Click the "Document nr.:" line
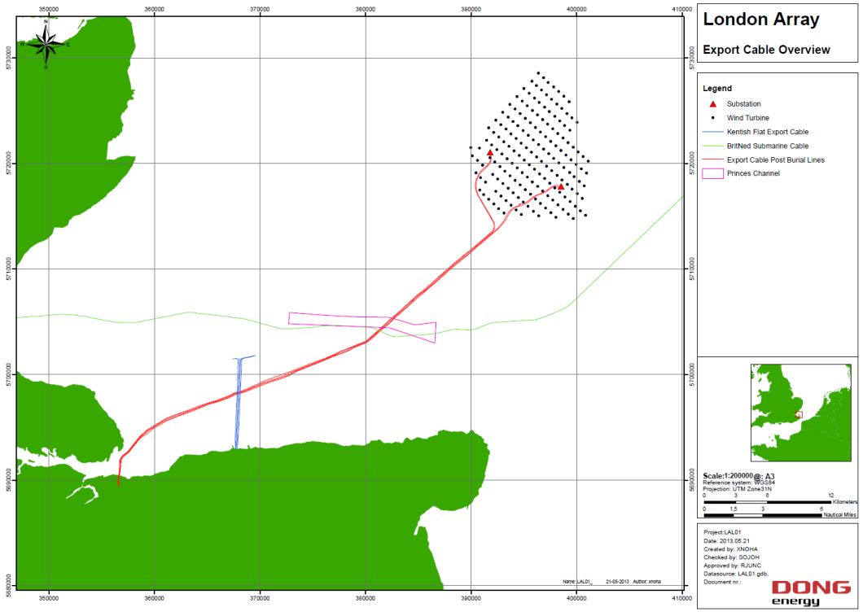 tap(722, 582)
